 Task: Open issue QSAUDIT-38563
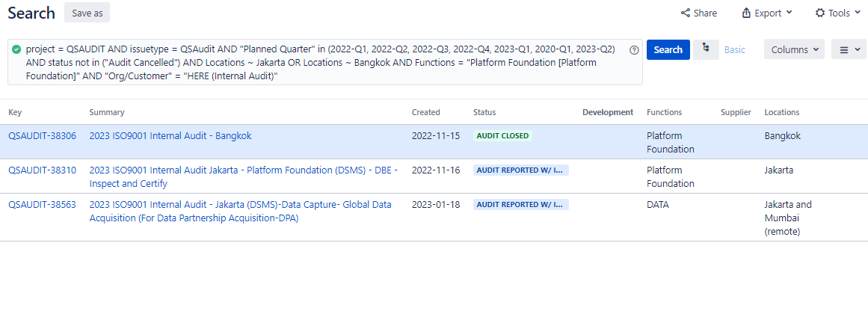(42, 204)
